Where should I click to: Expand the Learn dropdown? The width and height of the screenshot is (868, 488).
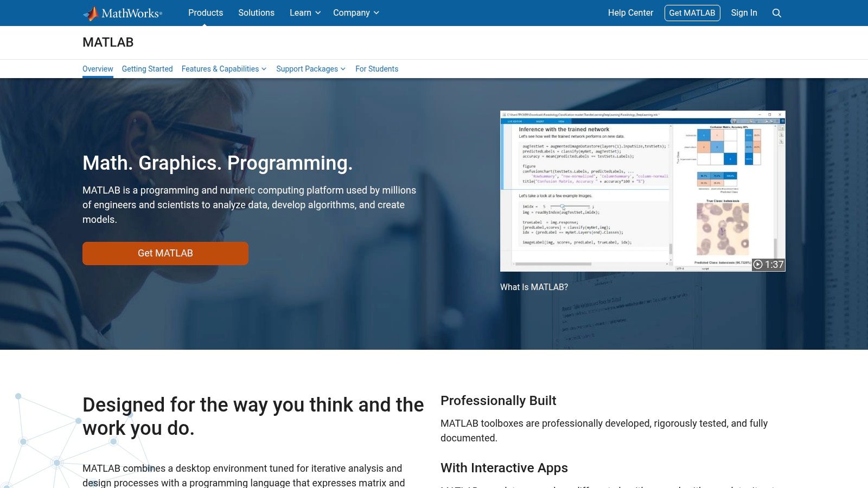305,13
